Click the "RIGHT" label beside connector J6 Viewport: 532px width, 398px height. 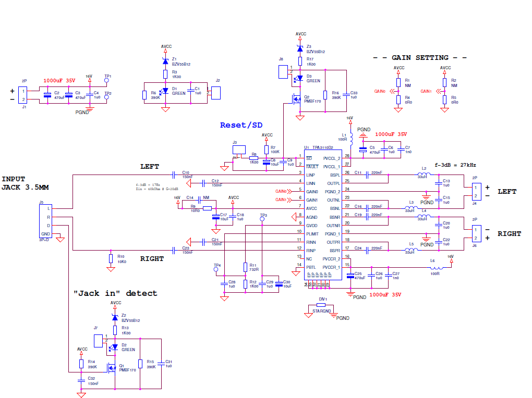tap(509, 233)
